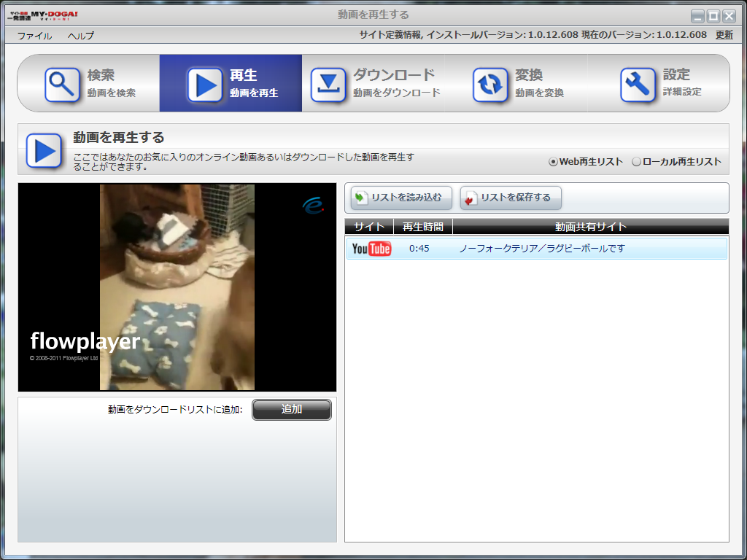Click the 追加 button
The height and width of the screenshot is (560, 747).
[292, 410]
